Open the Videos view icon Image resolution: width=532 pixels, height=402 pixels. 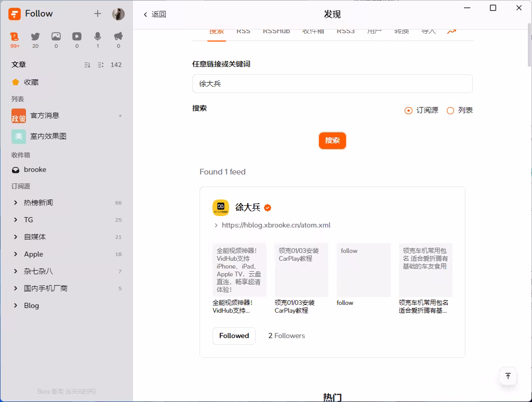(x=77, y=37)
